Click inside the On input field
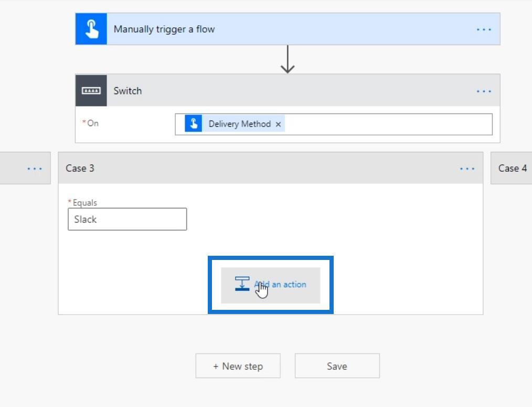The height and width of the screenshot is (407, 532). click(x=334, y=124)
